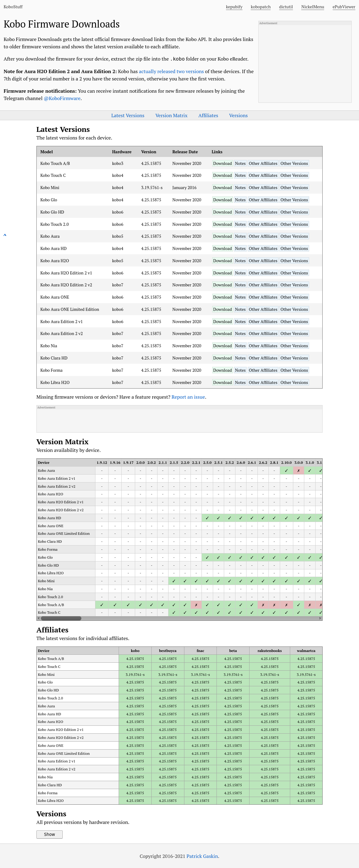Click Kobo Aura HD 2.5.0 check cell

pos(207,518)
